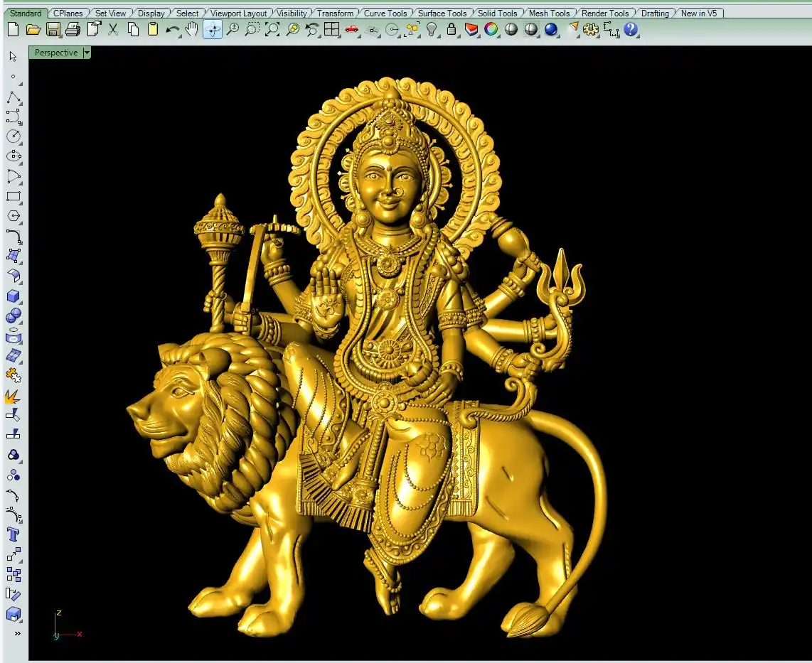
Task: Open the Render Tools tab
Action: point(605,13)
